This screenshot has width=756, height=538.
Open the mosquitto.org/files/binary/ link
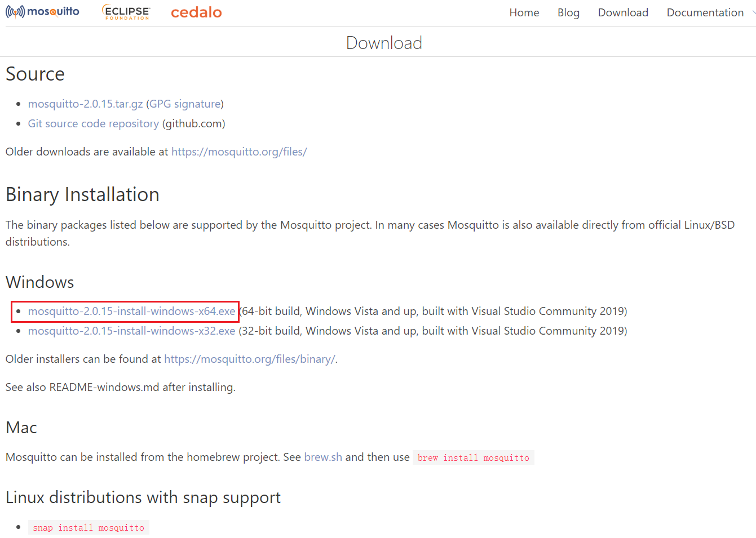[250, 359]
